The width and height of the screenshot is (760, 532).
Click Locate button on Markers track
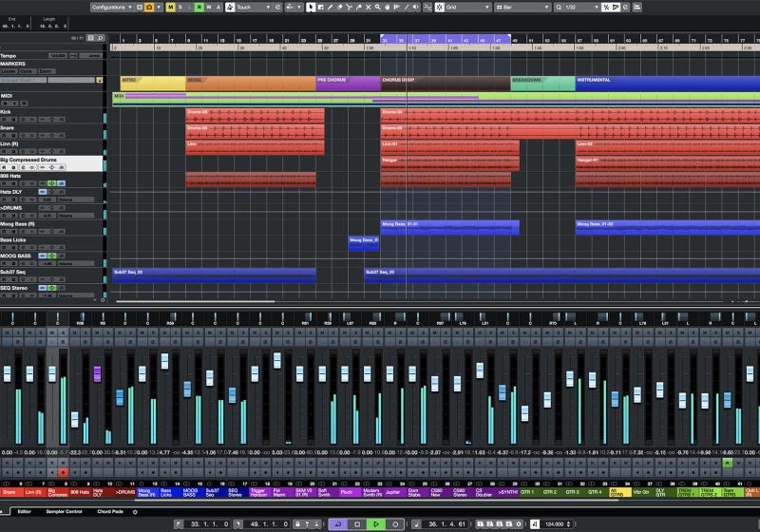click(x=9, y=71)
